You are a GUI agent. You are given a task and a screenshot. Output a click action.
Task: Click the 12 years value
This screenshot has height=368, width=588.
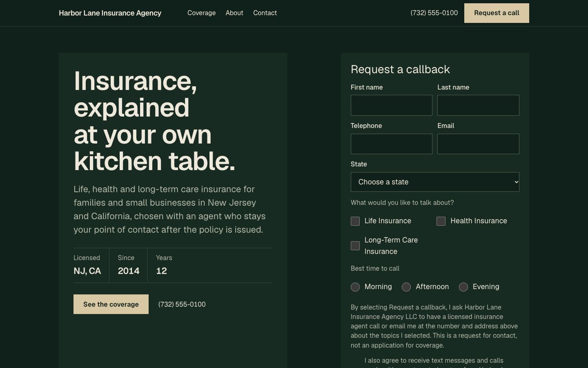click(x=161, y=271)
